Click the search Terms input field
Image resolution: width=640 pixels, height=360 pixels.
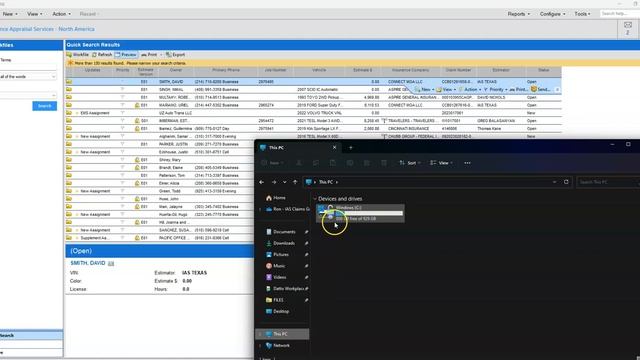coord(28,67)
